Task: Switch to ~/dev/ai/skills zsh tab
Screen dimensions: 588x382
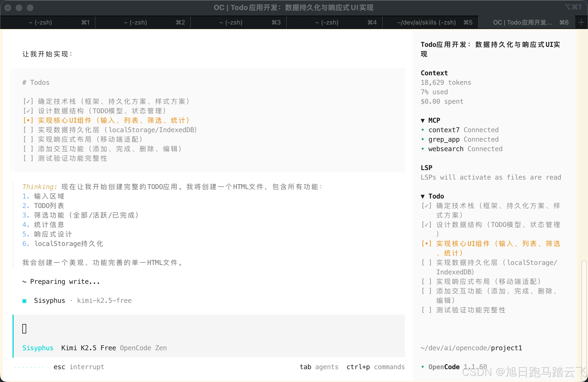Action: (430, 22)
